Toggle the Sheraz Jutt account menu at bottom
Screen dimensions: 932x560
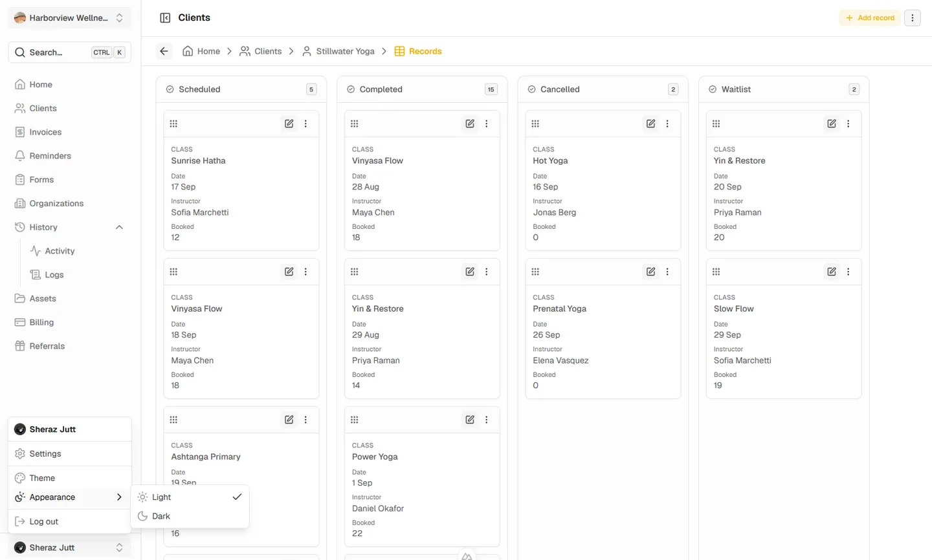coord(69,548)
